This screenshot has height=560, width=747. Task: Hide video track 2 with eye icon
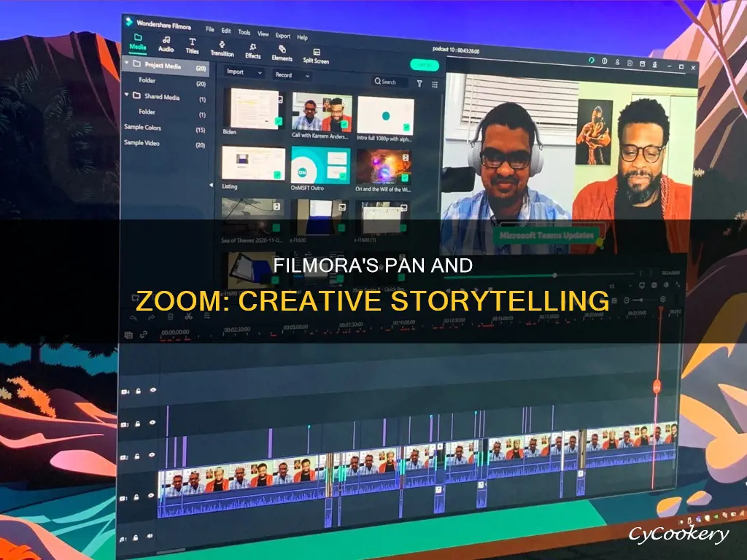click(152, 455)
